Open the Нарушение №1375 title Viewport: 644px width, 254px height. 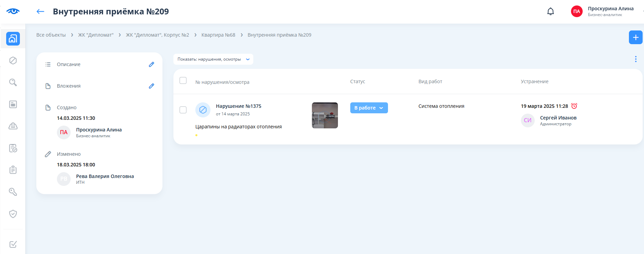239,106
